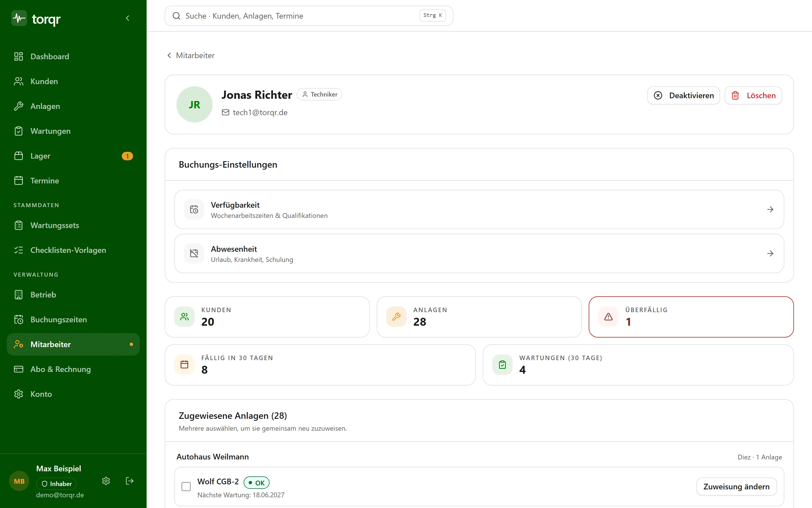The width and height of the screenshot is (812, 508).
Task: Go back to Mitarbeiter list
Action: pos(191,55)
